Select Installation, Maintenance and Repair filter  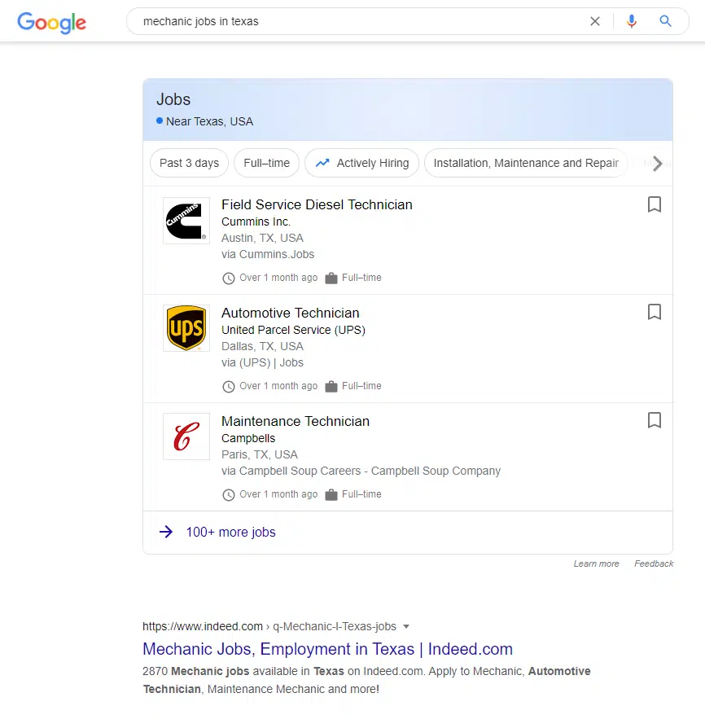pyautogui.click(x=526, y=163)
